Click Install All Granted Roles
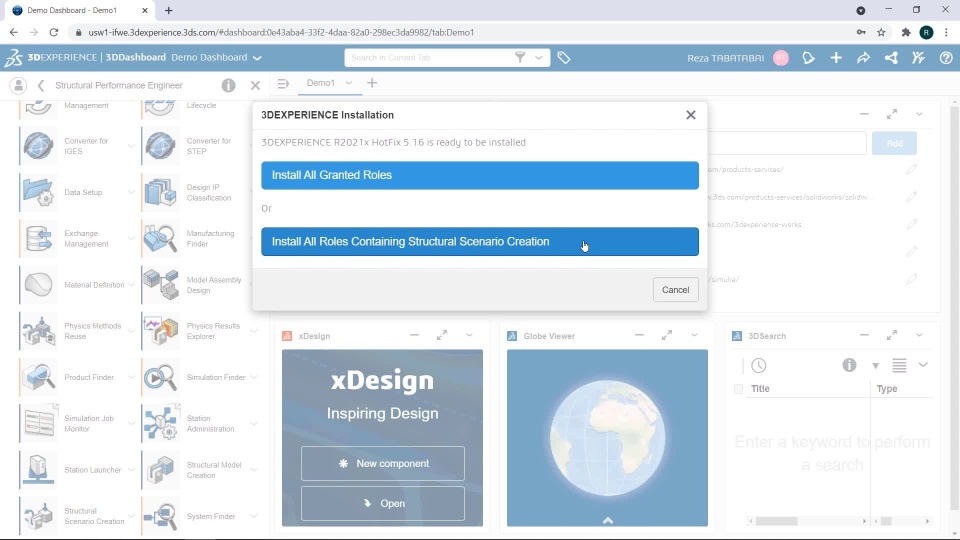This screenshot has width=960, height=540. tap(479, 175)
